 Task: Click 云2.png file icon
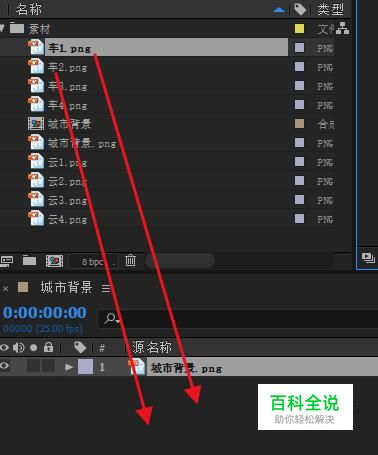click(36, 180)
